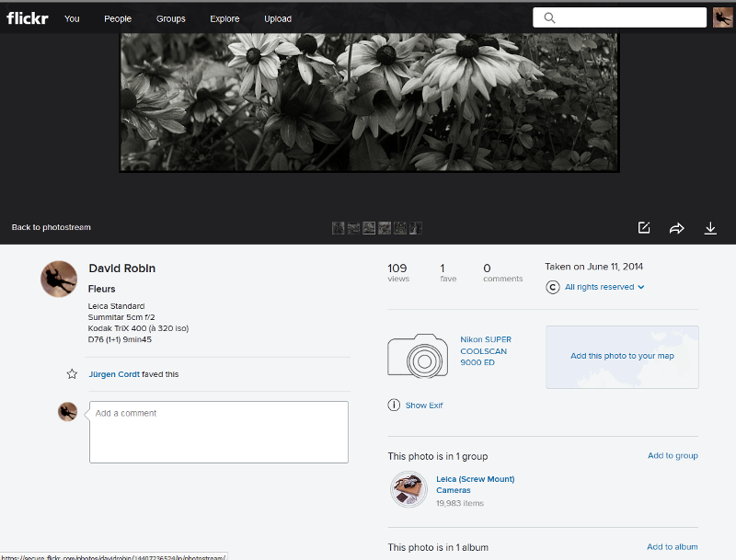Screen dimensions: 736x560
Task: Click the download photo icon
Action: (710, 228)
